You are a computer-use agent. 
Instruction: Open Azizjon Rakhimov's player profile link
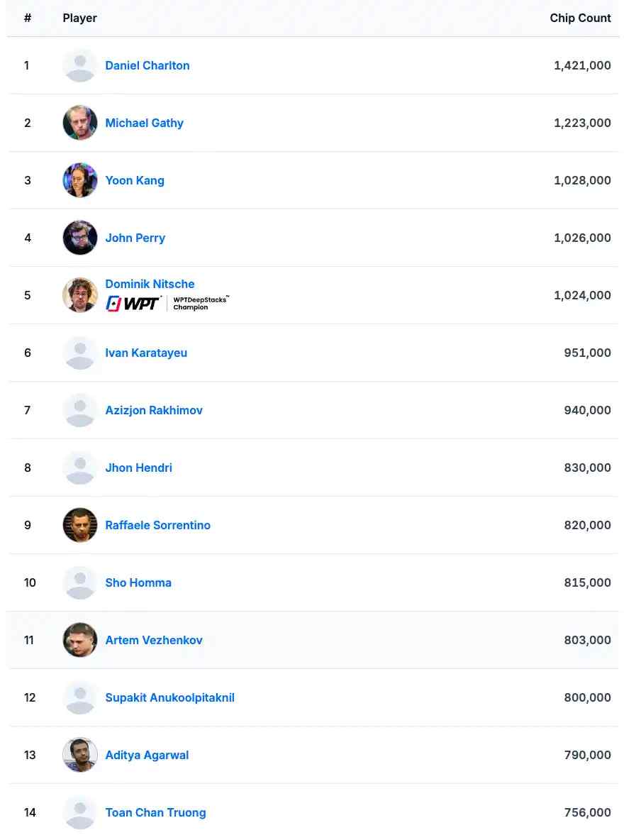(x=154, y=410)
